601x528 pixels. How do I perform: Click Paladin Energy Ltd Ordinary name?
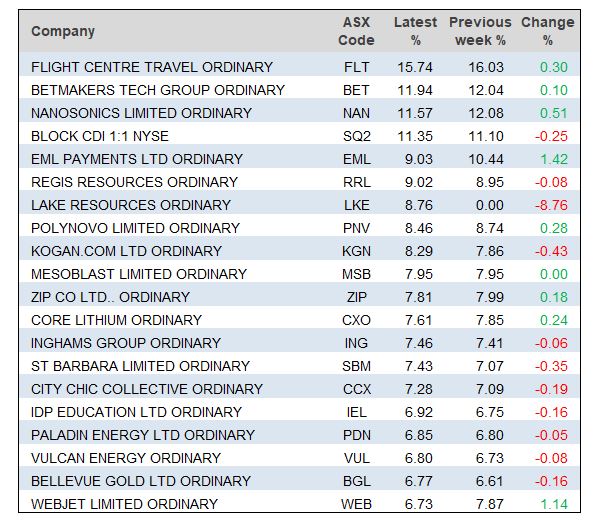tap(143, 435)
